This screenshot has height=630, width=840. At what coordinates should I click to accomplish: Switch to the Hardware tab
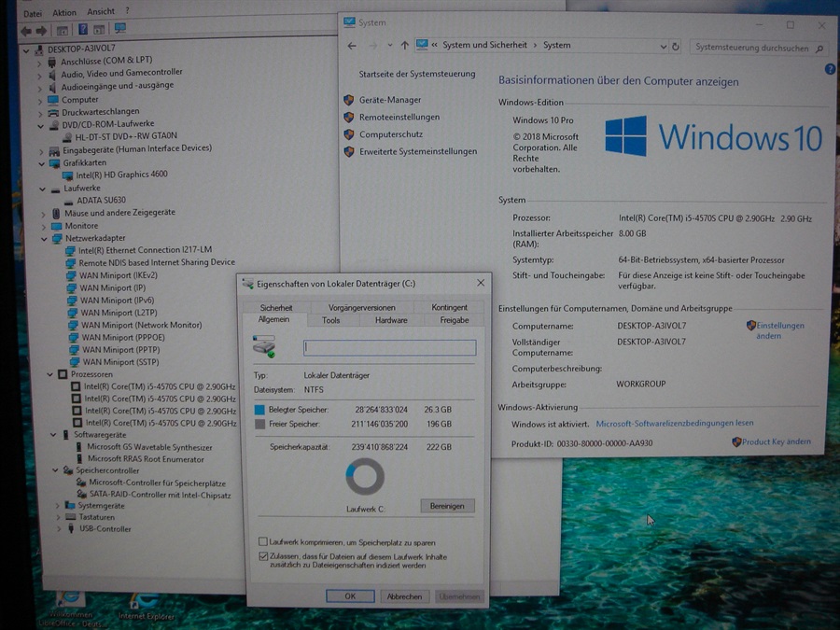pyautogui.click(x=391, y=320)
